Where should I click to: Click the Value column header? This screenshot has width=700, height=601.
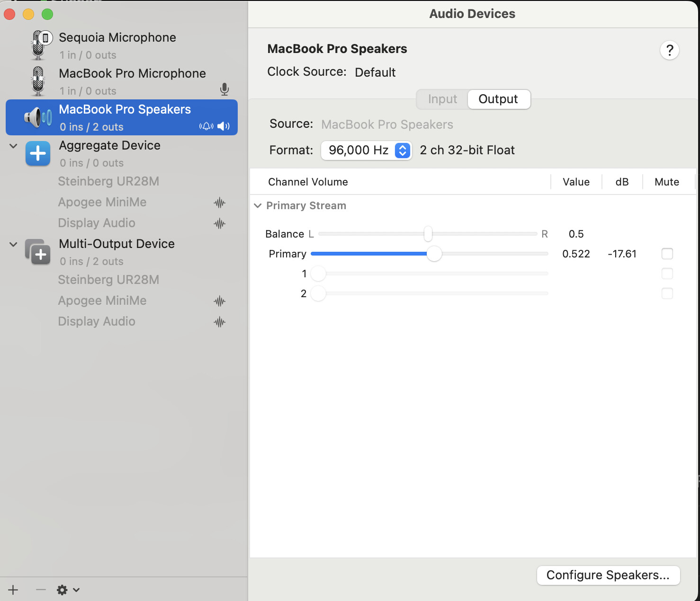click(x=576, y=182)
